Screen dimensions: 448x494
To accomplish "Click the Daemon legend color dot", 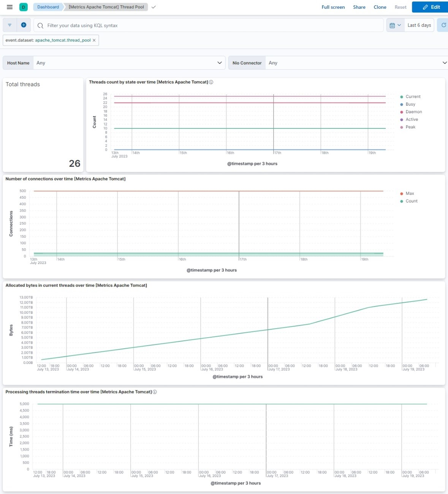I will point(402,112).
